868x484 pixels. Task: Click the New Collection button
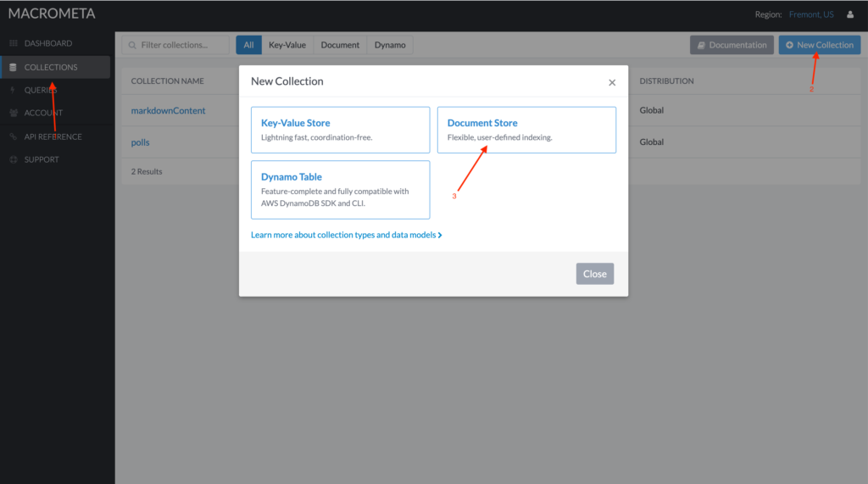click(x=820, y=45)
